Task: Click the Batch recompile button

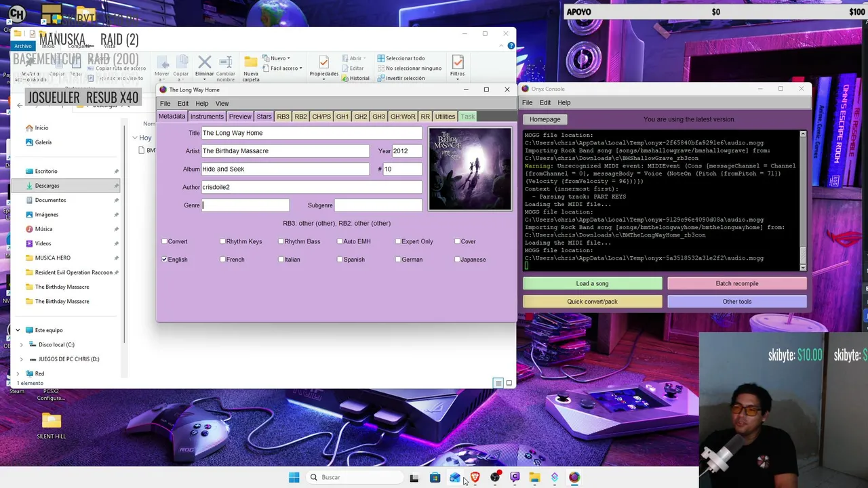Action: click(x=737, y=283)
